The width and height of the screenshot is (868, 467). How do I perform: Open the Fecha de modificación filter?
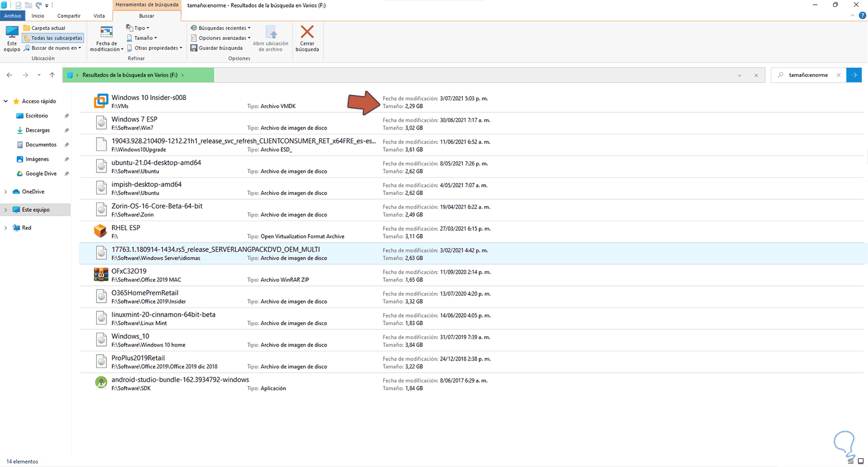tap(106, 38)
